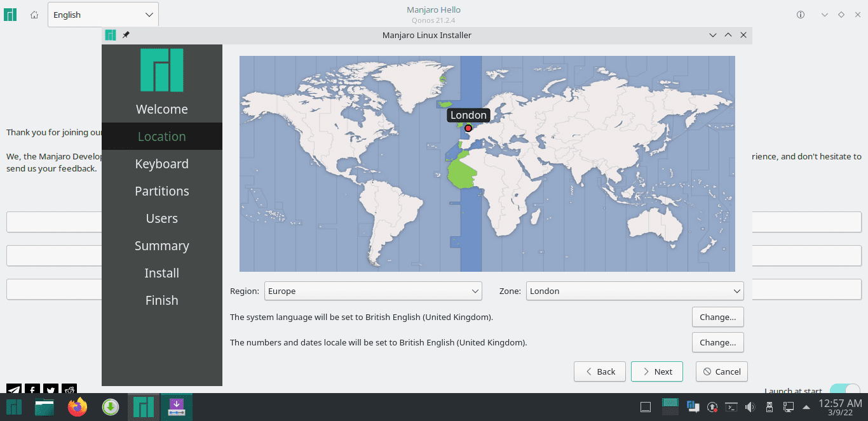Cancel the Manjaro installation
This screenshot has height=421, width=868.
pyautogui.click(x=722, y=371)
